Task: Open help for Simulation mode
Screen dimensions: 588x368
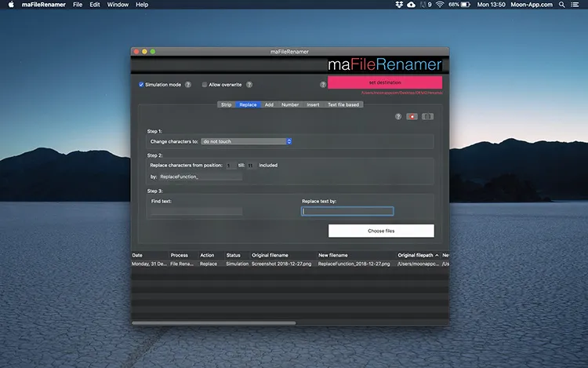Action: pos(188,84)
